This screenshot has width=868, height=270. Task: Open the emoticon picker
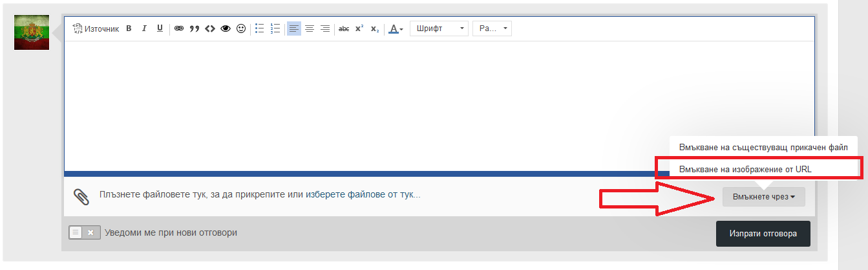tap(241, 28)
